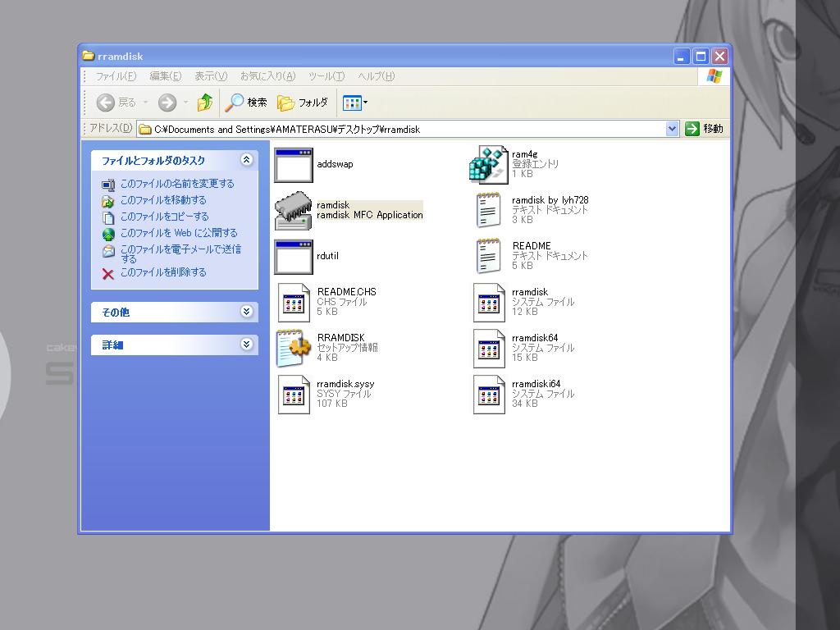
Task: Select the rdutil application icon
Action: (294, 257)
